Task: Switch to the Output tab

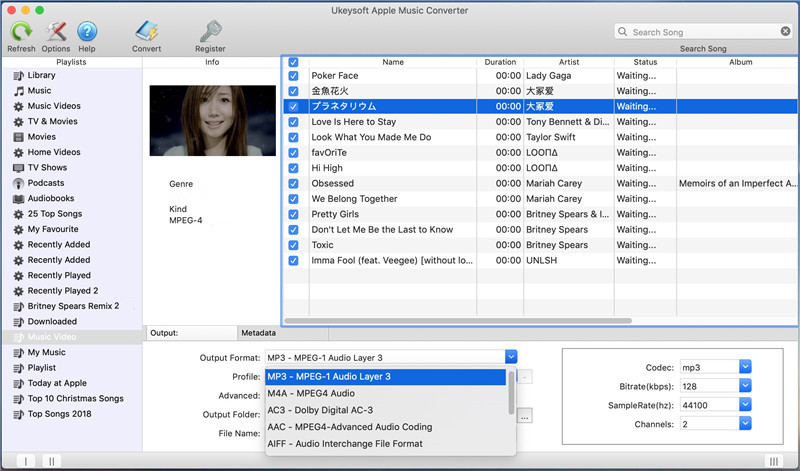Action: (x=191, y=333)
